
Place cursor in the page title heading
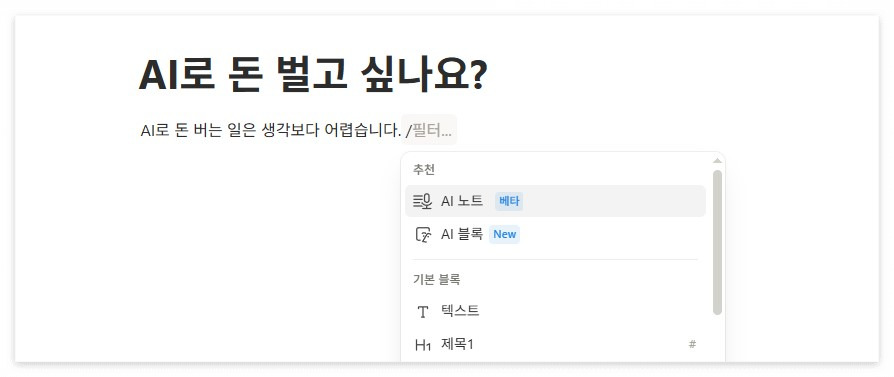(313, 75)
